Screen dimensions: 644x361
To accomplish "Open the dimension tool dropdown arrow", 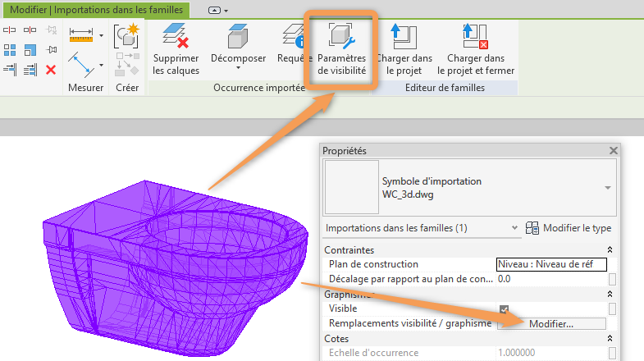I will [101, 36].
